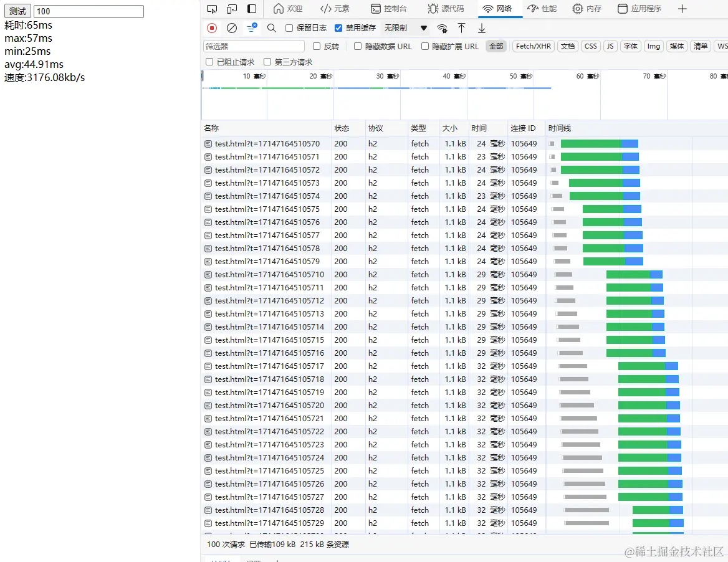The height and width of the screenshot is (562, 728).
Task: Click the 测试 button on the page
Action: coord(17,11)
